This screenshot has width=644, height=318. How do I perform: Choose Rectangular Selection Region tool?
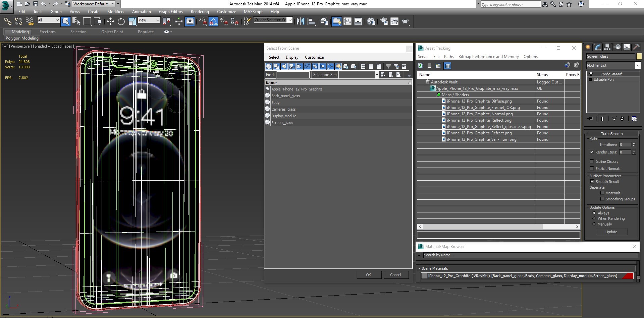pos(87,21)
